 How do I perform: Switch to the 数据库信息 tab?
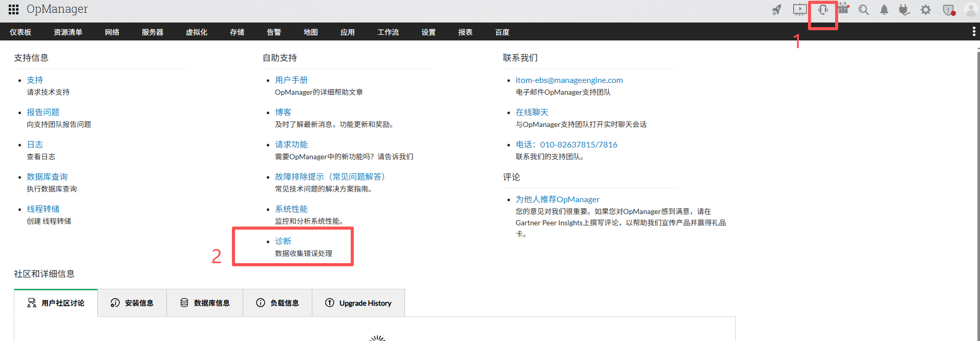coord(205,303)
